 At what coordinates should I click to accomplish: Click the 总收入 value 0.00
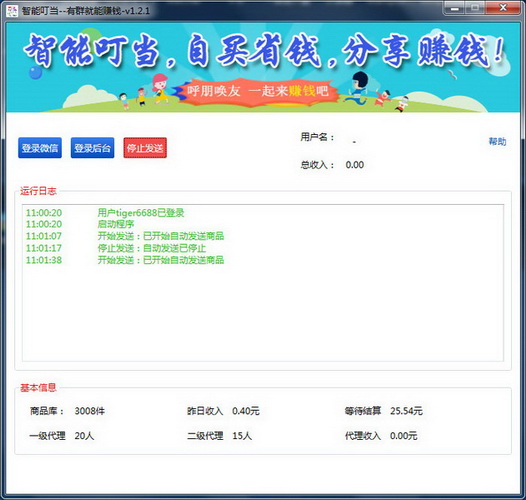pyautogui.click(x=355, y=165)
